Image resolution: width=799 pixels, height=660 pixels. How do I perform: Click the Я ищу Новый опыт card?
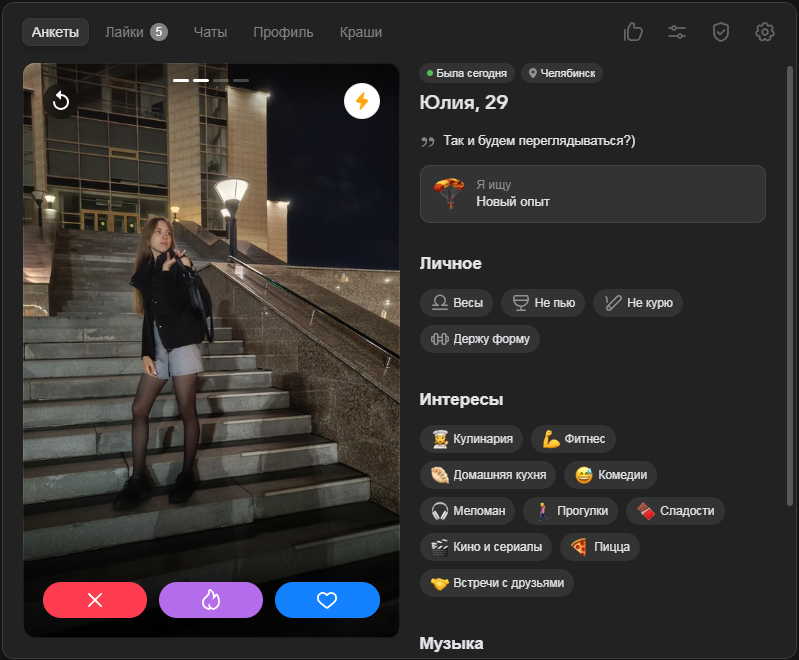pos(593,194)
